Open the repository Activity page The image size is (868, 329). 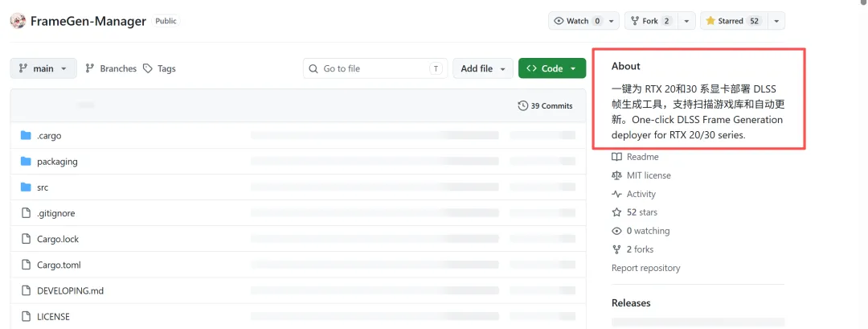tap(641, 194)
